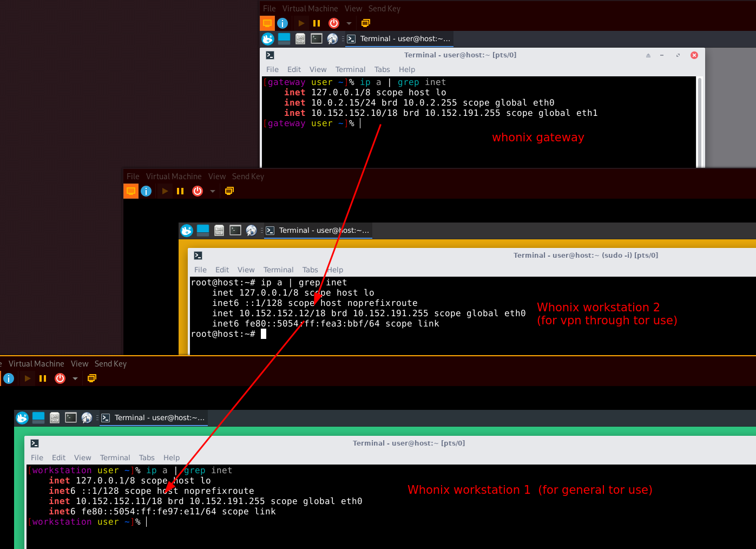The image size is (756, 549).
Task: Click run button in workstation 1 VM toolbar
Action: click(28, 378)
